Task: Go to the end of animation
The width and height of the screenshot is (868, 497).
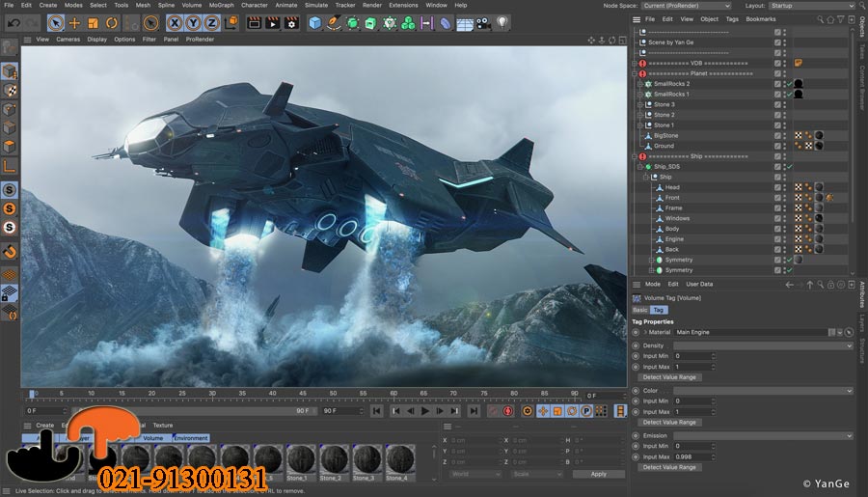Action: pyautogui.click(x=474, y=411)
